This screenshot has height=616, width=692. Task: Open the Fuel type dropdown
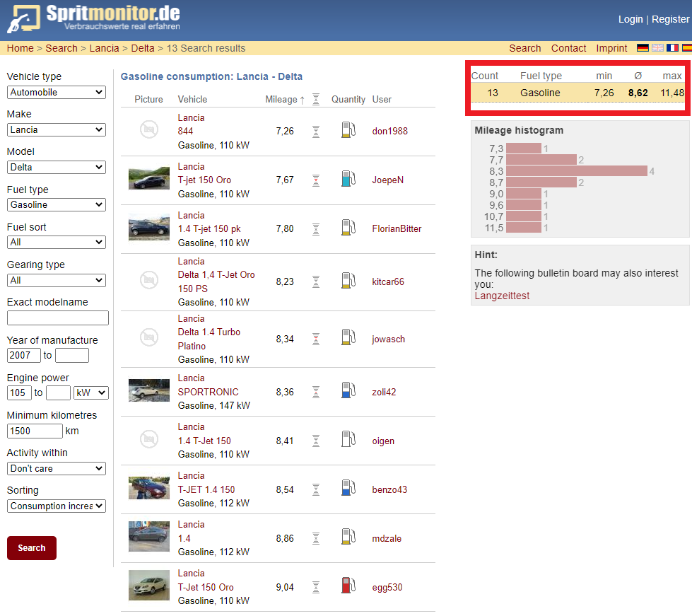[x=57, y=205]
